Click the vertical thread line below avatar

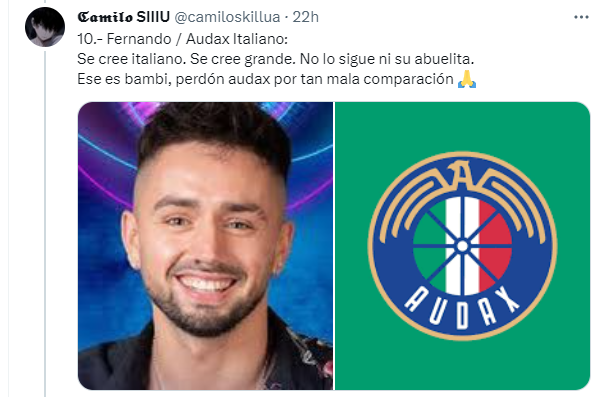[x=45, y=223]
